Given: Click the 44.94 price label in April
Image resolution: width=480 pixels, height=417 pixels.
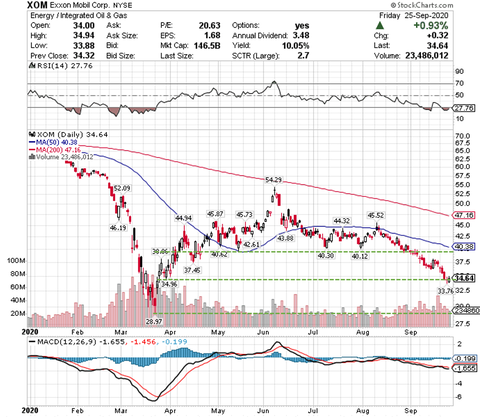Looking at the screenshot, I should coord(183,218).
